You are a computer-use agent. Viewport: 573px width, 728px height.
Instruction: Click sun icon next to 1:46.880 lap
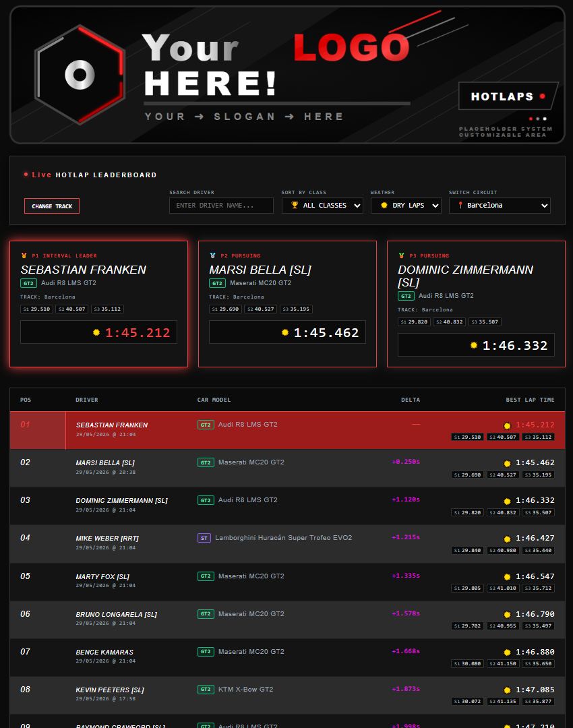coord(507,653)
